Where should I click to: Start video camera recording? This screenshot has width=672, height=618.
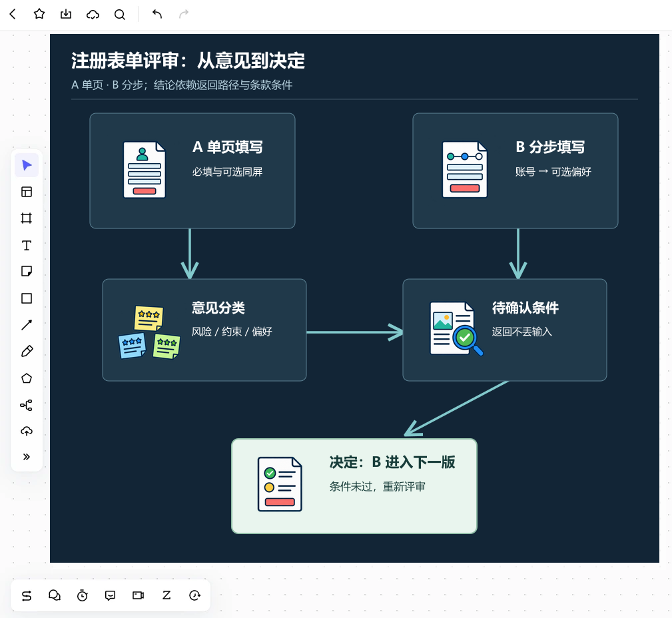tap(138, 595)
